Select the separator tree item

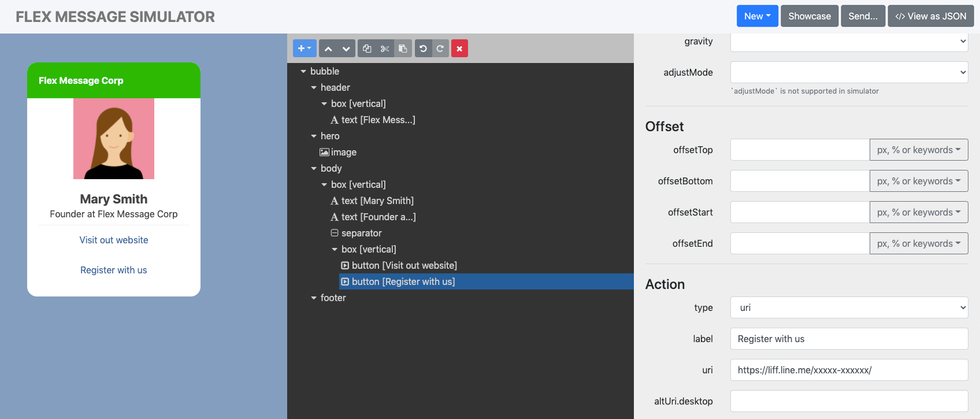click(x=356, y=233)
